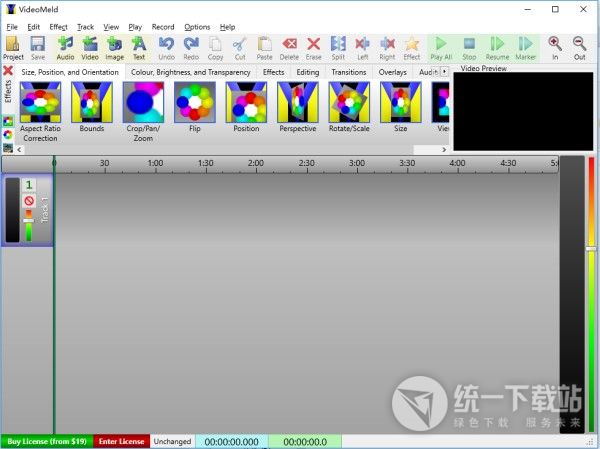600x449 pixels.
Task: Toggle the Track 1 solo number button
Action: [x=29, y=185]
